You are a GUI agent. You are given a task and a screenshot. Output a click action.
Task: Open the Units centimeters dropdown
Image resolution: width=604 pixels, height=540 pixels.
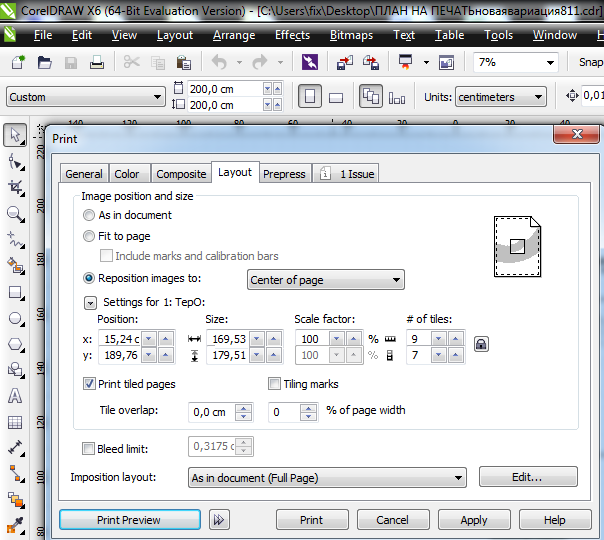pos(500,97)
